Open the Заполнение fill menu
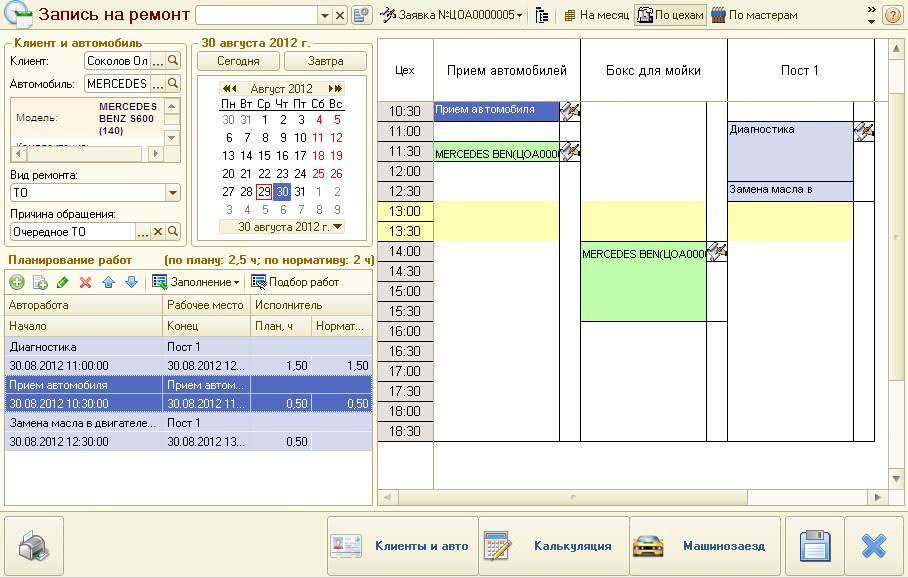908x578 pixels. coord(196,282)
